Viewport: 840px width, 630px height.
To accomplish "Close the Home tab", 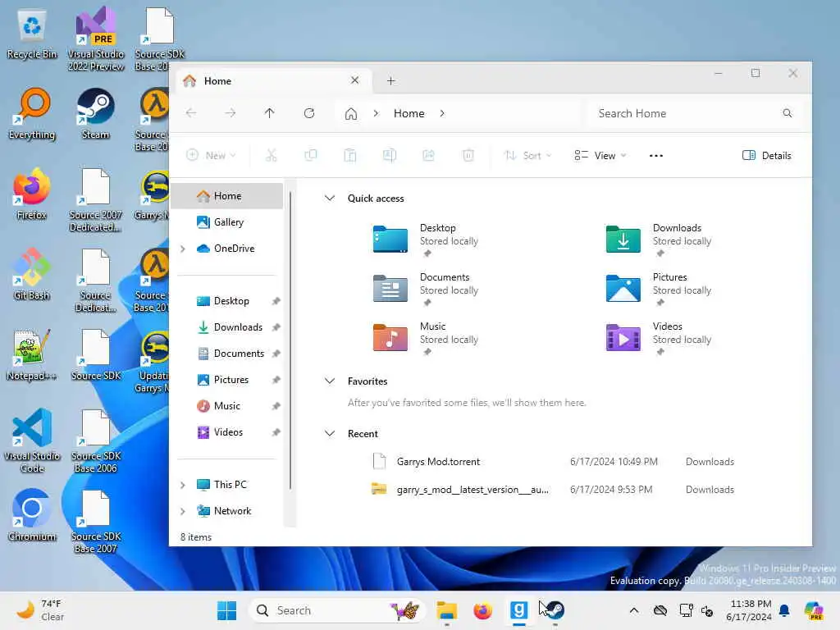I will point(354,80).
